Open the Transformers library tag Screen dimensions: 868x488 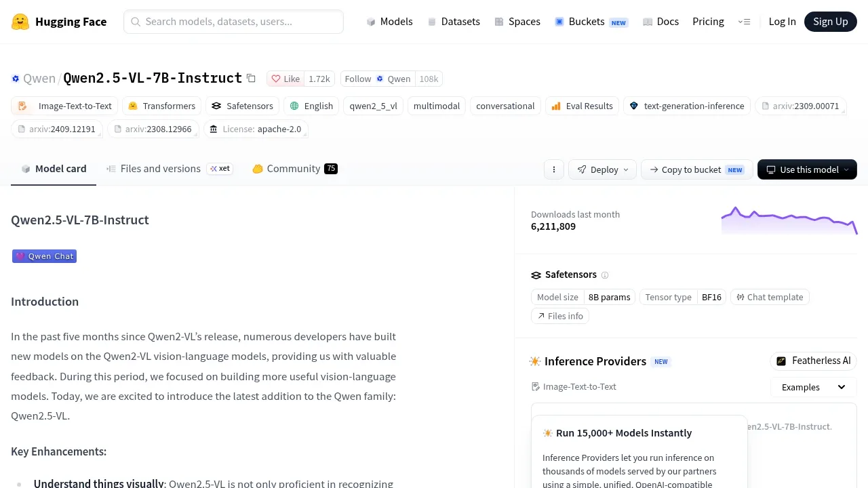(x=161, y=106)
